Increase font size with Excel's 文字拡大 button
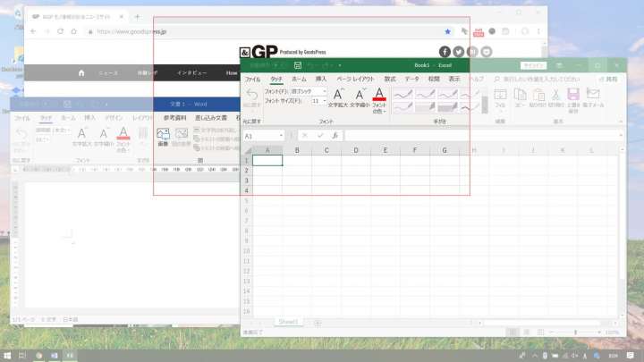644x362 pixels. (x=337, y=97)
